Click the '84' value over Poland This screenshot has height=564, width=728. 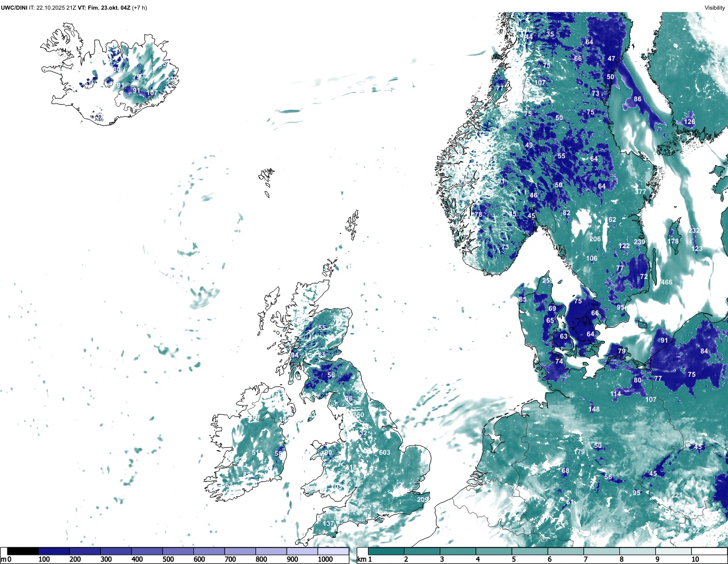704,351
